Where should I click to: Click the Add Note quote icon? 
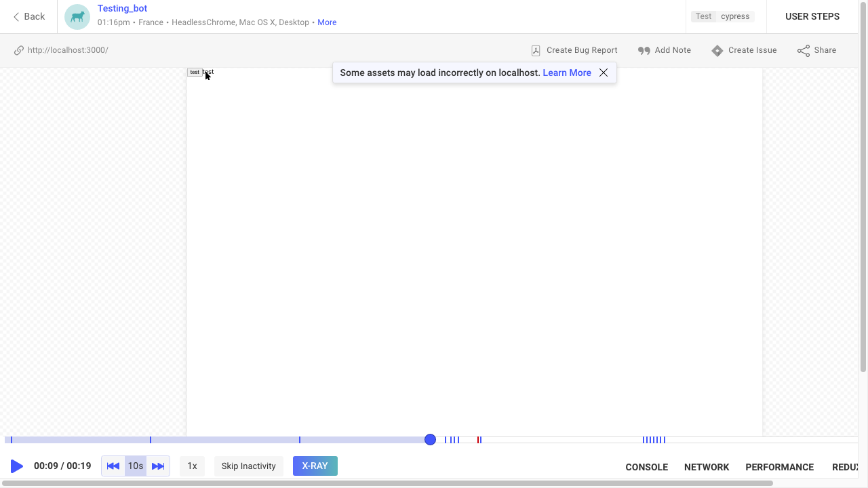pyautogui.click(x=644, y=51)
